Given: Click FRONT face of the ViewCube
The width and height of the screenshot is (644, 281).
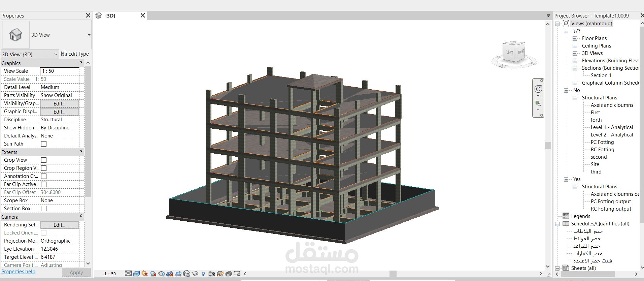Looking at the screenshot, I should [x=521, y=52].
